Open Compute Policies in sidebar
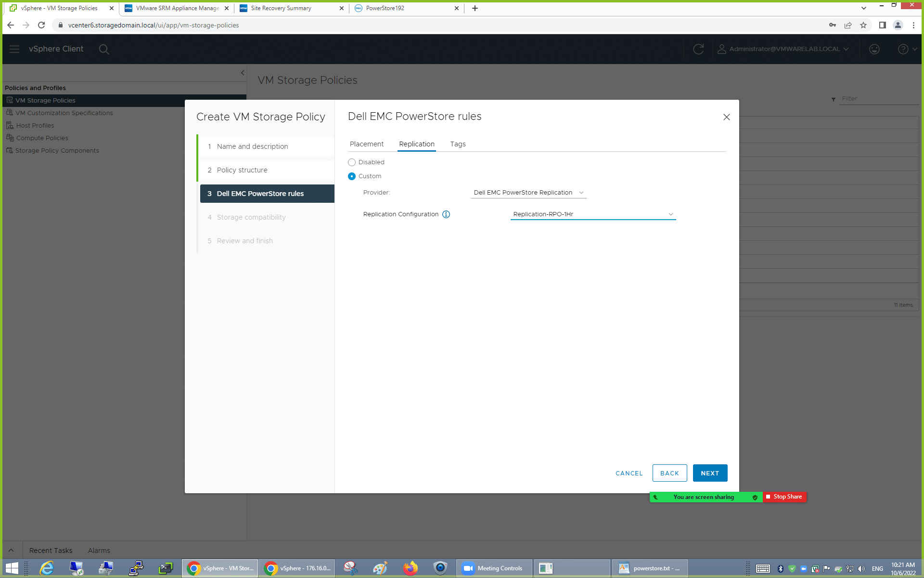Viewport: 924px width, 578px height. [42, 138]
